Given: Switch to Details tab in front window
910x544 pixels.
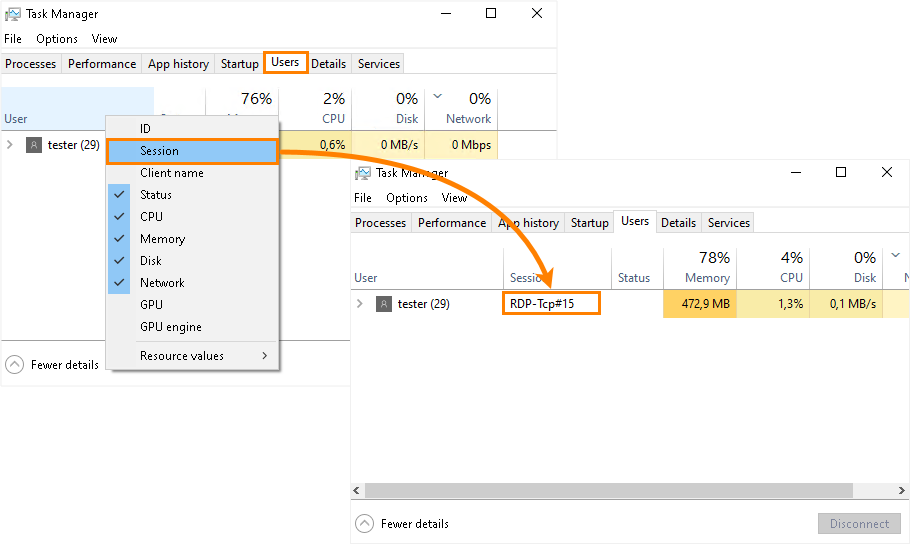Looking at the screenshot, I should click(x=678, y=223).
